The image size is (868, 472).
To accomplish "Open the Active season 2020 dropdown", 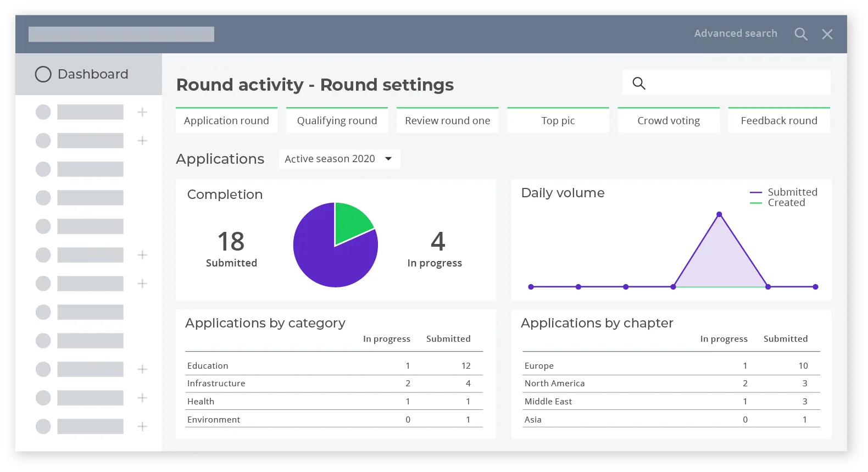I will click(340, 159).
